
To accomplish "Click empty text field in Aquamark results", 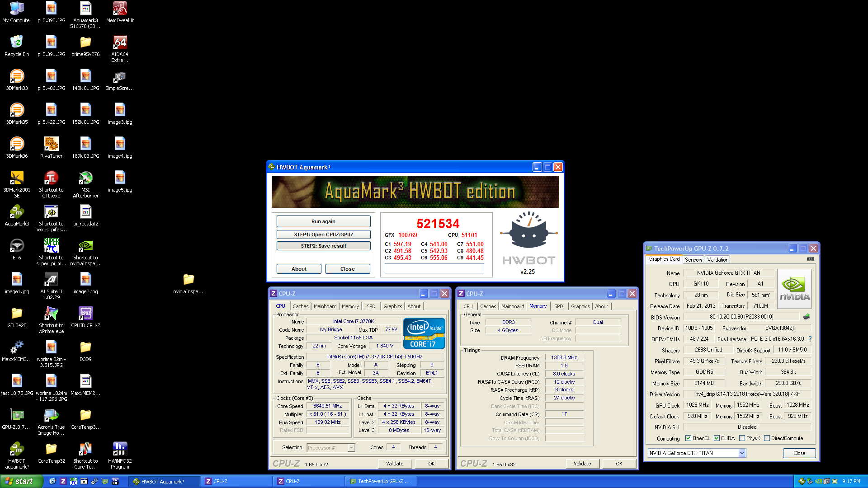I will coord(434,268).
